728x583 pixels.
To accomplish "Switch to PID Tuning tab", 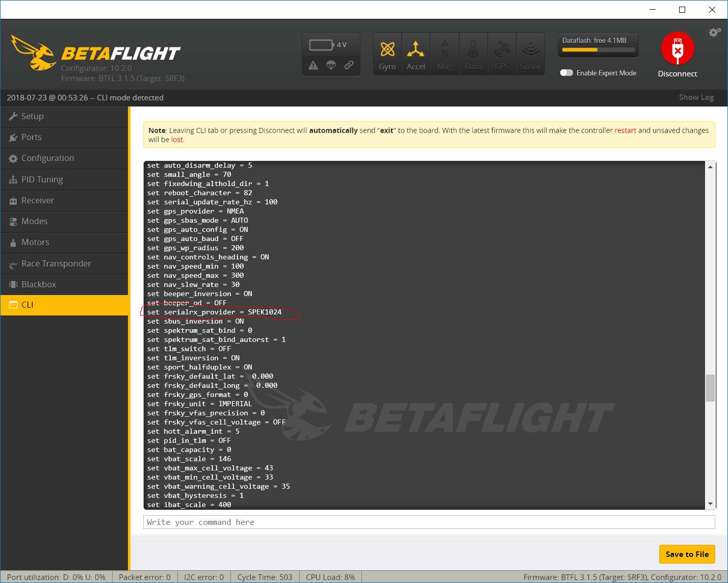I will point(64,179).
